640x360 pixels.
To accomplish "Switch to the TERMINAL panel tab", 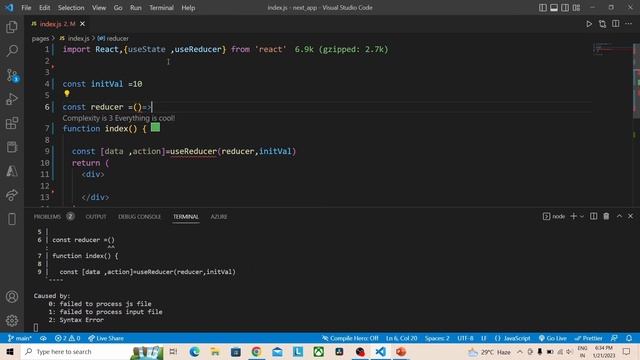I will (186, 217).
